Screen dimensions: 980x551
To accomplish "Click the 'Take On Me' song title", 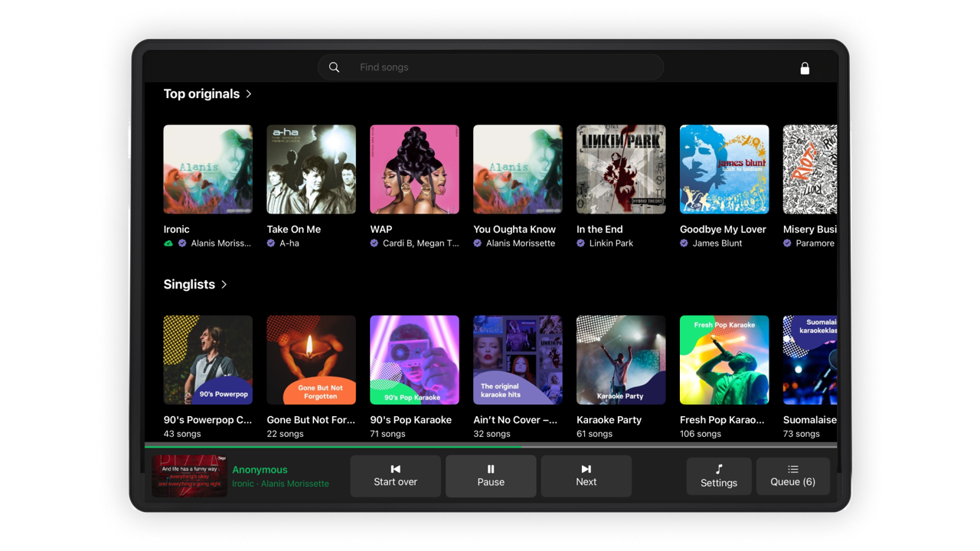I will 294,229.
